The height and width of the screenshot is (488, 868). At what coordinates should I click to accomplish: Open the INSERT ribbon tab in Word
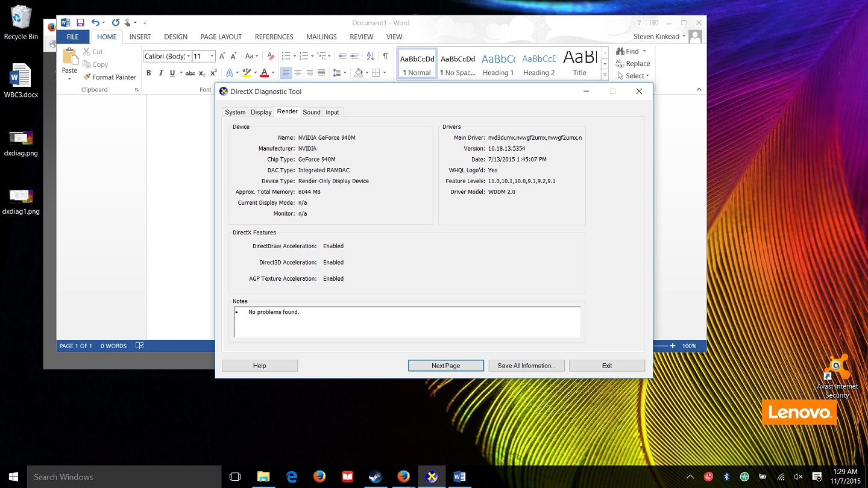140,37
